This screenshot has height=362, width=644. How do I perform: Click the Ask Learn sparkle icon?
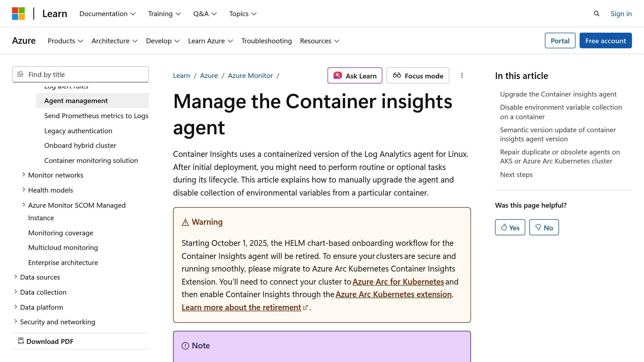(x=337, y=75)
